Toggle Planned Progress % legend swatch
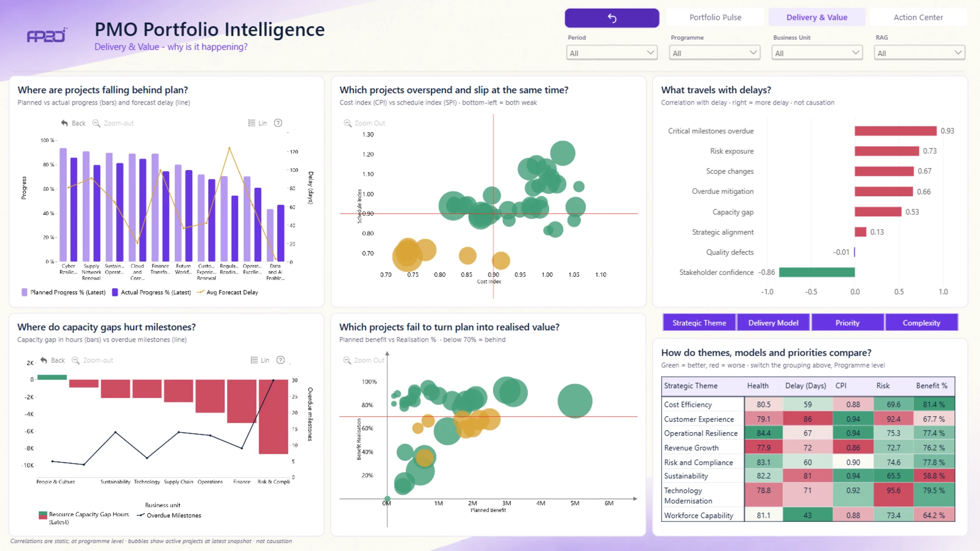This screenshot has width=980, height=551. [24, 292]
